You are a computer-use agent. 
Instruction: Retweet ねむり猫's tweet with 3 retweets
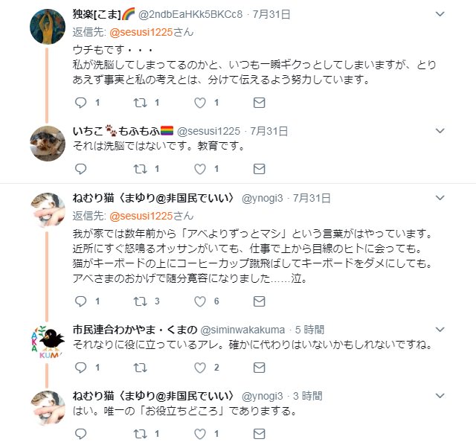click(x=139, y=301)
